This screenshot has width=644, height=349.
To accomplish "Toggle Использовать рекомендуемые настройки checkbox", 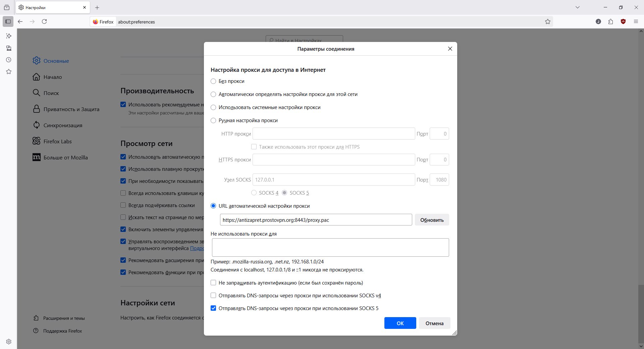I will pos(123,104).
